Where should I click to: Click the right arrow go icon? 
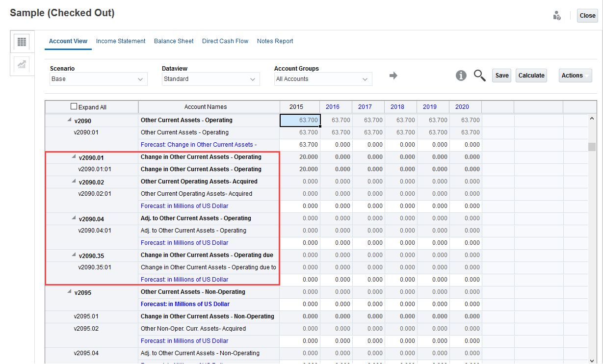(393, 76)
